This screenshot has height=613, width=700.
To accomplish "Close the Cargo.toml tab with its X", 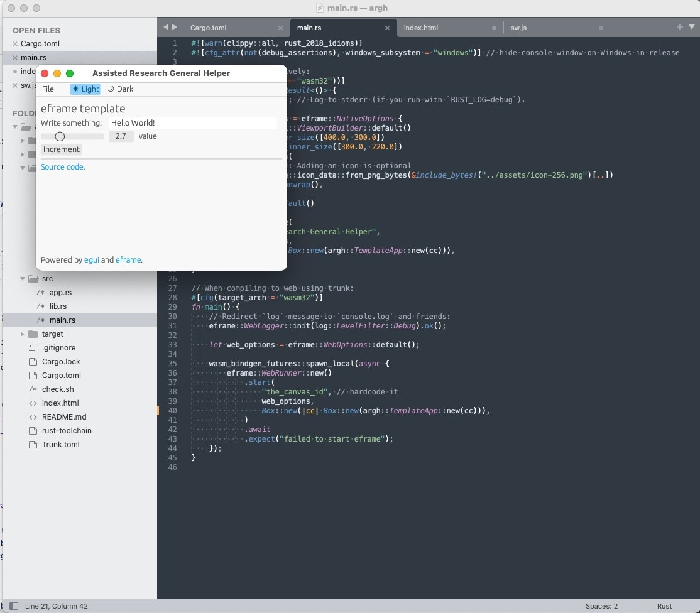I will [x=280, y=28].
